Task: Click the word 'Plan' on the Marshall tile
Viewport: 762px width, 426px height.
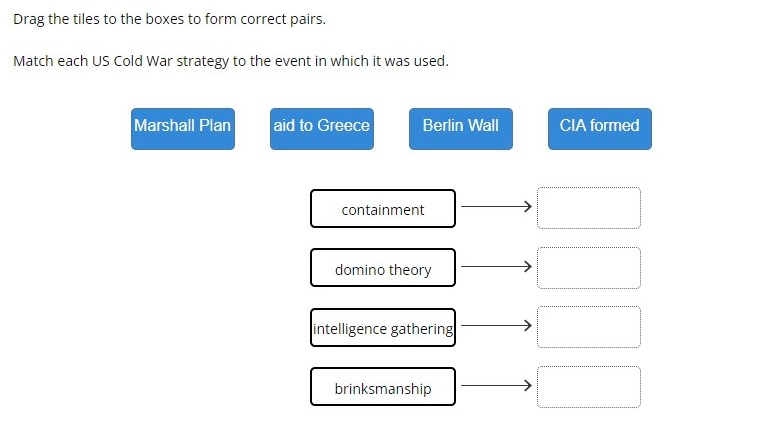Action: click(x=215, y=125)
